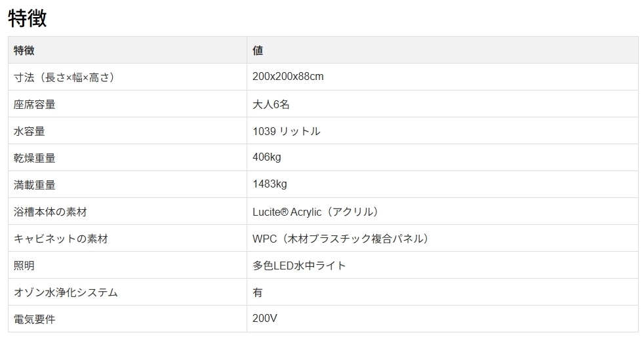Screen dimensions: 644x337
Task: Select the 寸法（長さ×幅×高さ） label cell
Action: point(64,77)
